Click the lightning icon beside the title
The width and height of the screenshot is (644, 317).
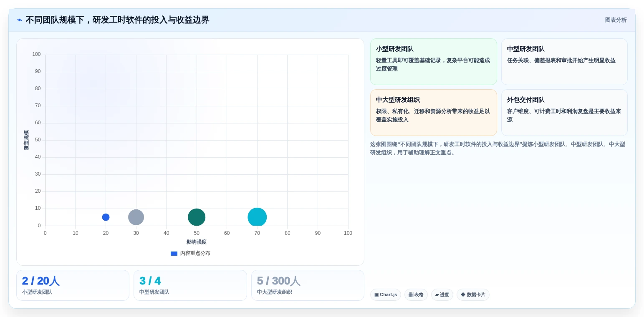(20, 20)
